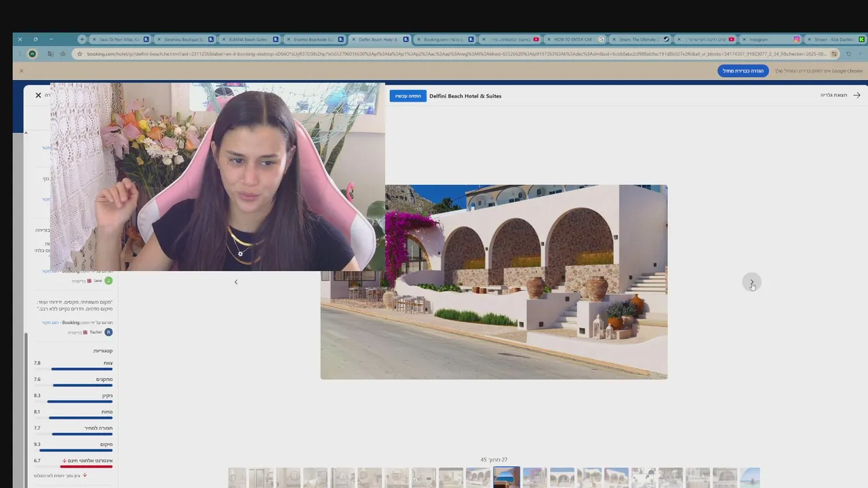868x488 pixels.
Task: Switch to the Stream - Kick Dashboard tab
Action: pos(835,39)
